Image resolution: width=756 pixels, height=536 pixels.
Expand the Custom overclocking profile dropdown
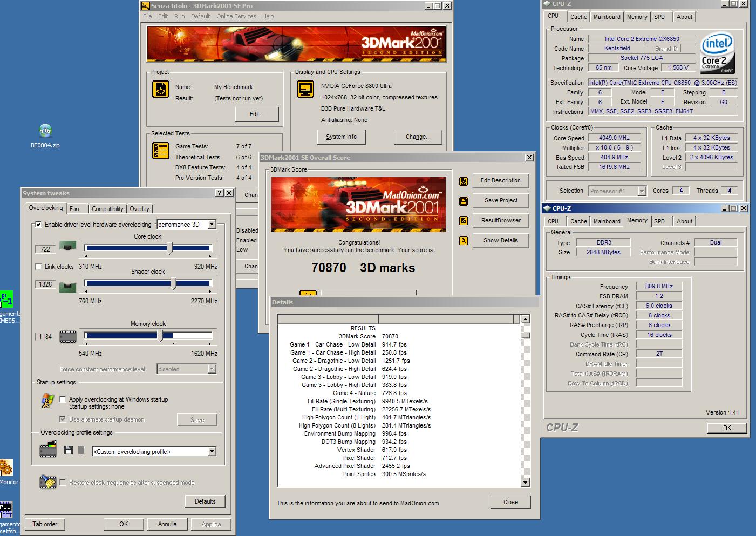pos(212,452)
